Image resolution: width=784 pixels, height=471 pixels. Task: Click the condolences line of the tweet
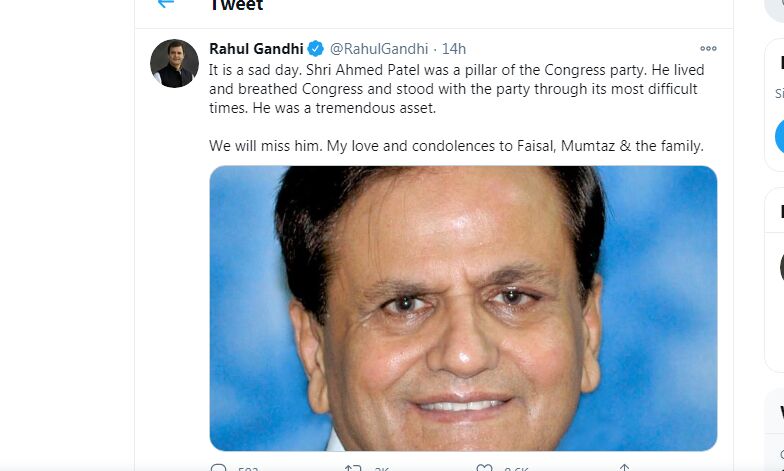(x=456, y=146)
